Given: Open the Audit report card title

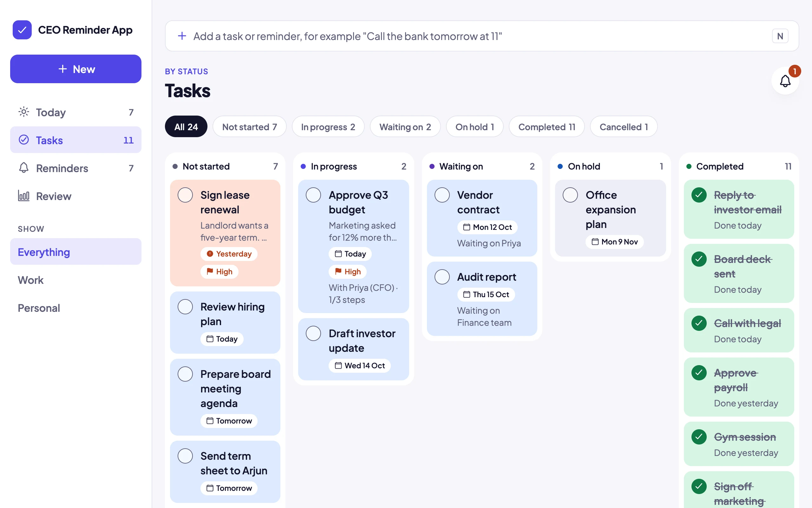Looking at the screenshot, I should 487,277.
